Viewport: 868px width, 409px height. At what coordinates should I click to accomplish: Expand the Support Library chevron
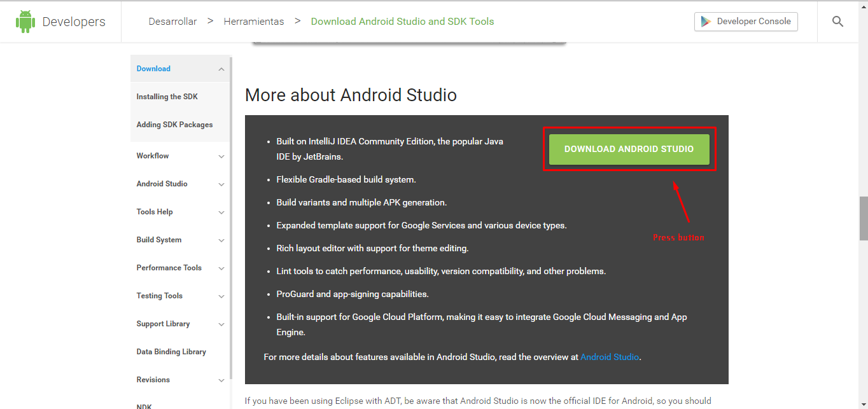tap(221, 324)
